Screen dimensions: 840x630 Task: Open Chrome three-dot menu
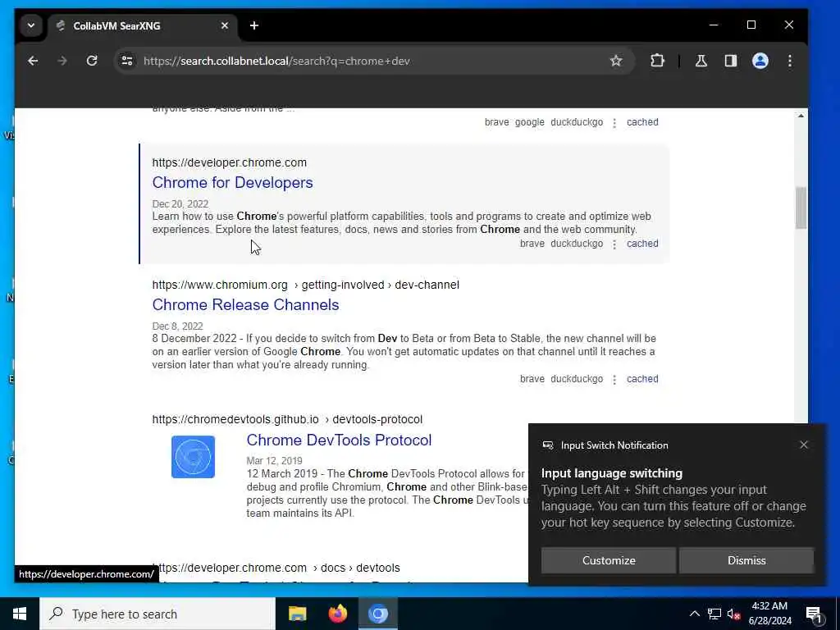click(x=790, y=61)
